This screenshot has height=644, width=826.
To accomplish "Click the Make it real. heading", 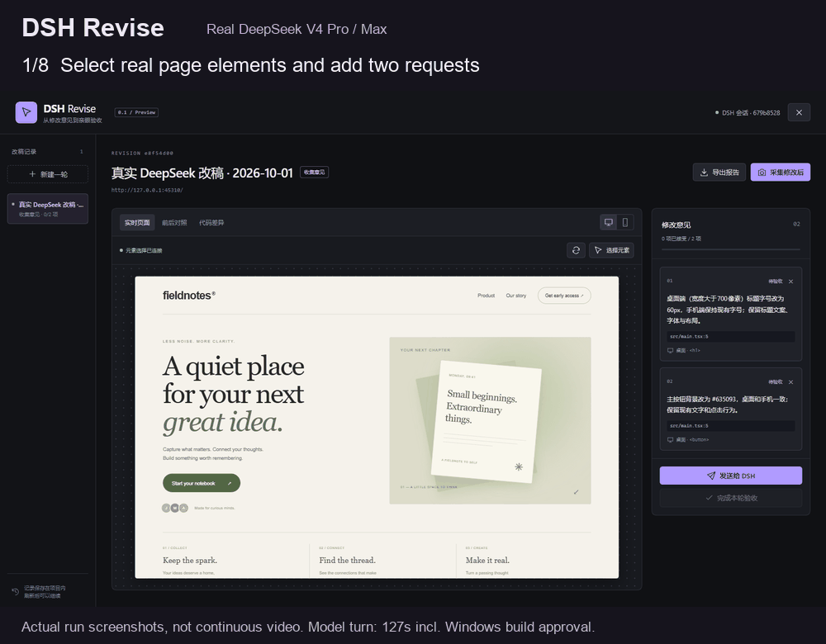I will tap(487, 561).
